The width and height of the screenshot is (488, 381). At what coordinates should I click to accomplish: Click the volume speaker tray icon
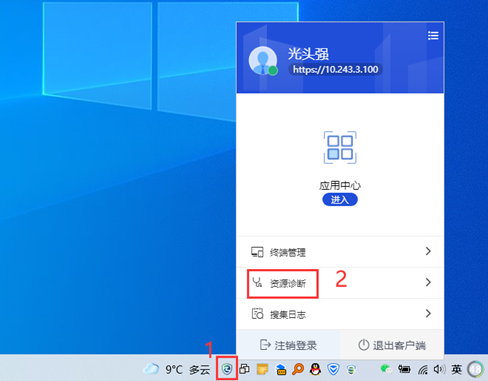(x=439, y=369)
